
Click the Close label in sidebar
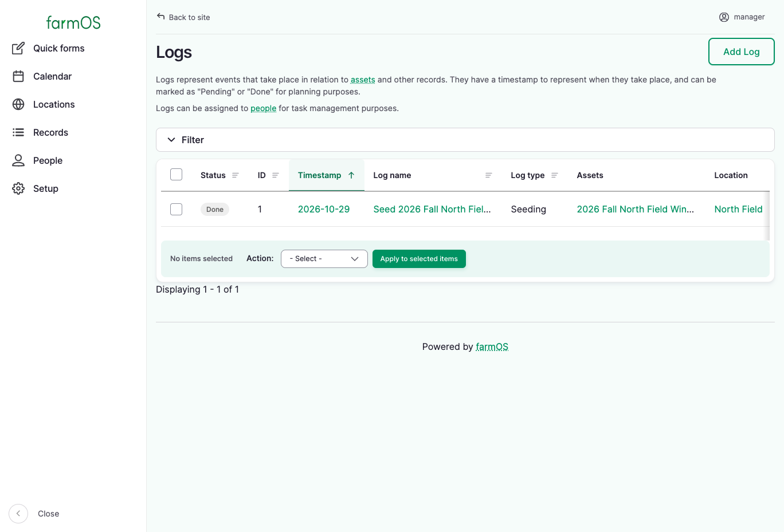click(x=48, y=514)
